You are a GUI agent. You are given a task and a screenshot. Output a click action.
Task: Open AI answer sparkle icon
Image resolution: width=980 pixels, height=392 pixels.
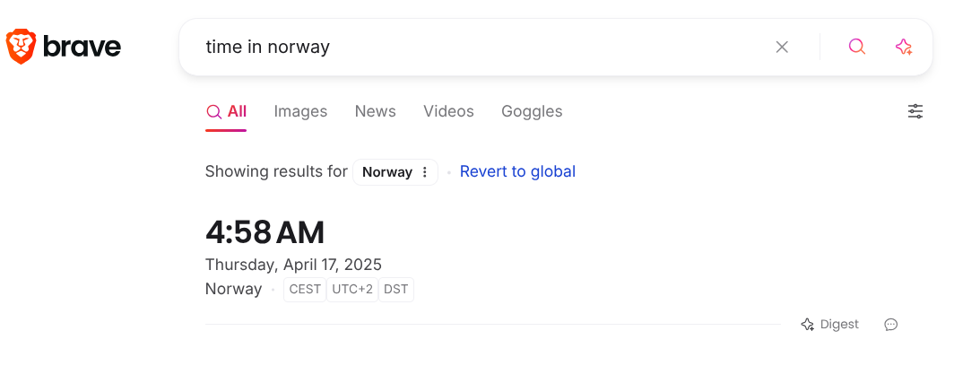[904, 47]
